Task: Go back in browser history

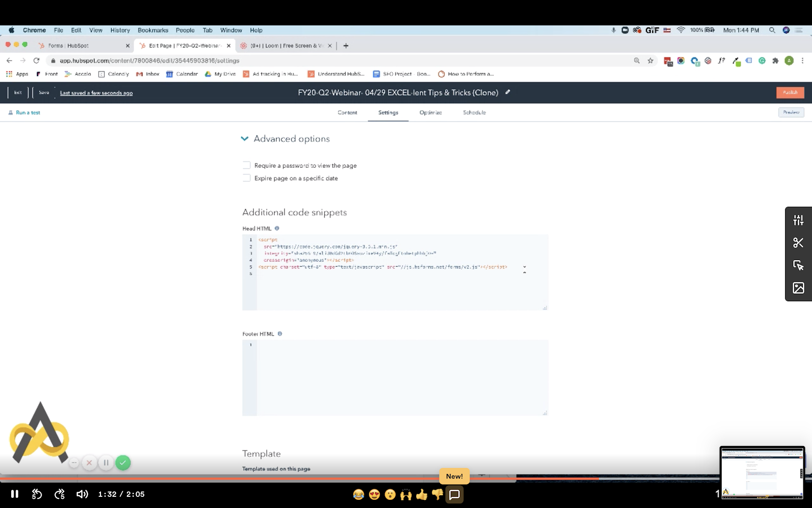Action: click(9, 60)
